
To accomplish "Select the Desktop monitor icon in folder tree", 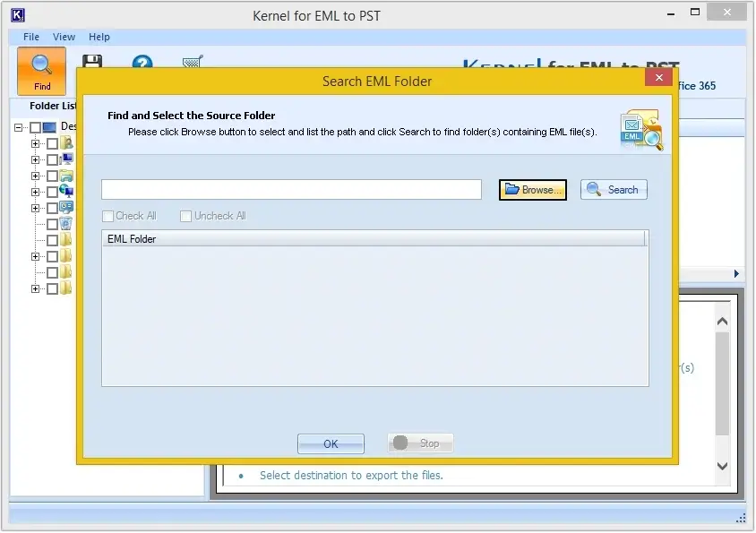I will (49, 127).
